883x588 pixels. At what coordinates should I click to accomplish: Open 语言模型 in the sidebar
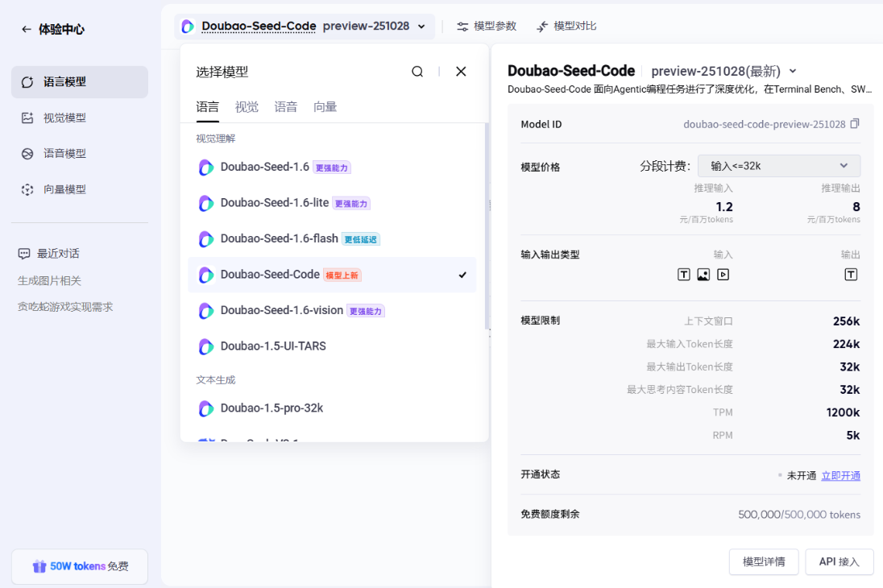click(80, 82)
